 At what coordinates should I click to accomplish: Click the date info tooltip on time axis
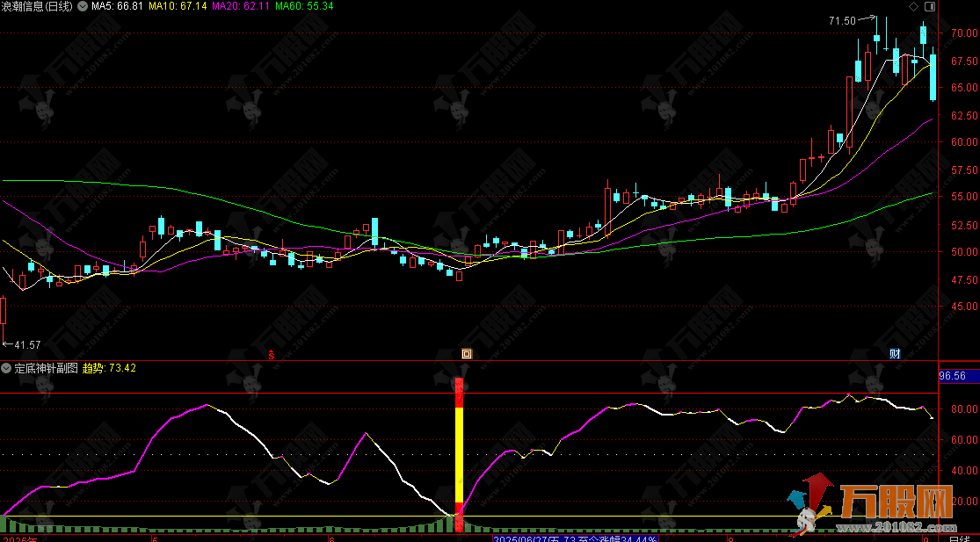point(576,538)
